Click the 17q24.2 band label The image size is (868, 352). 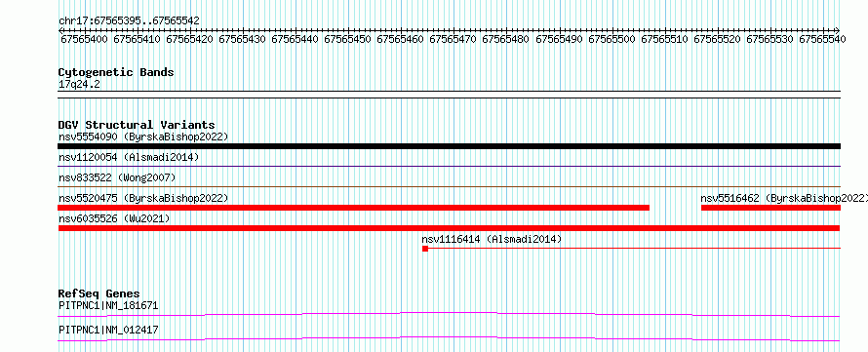(x=79, y=85)
